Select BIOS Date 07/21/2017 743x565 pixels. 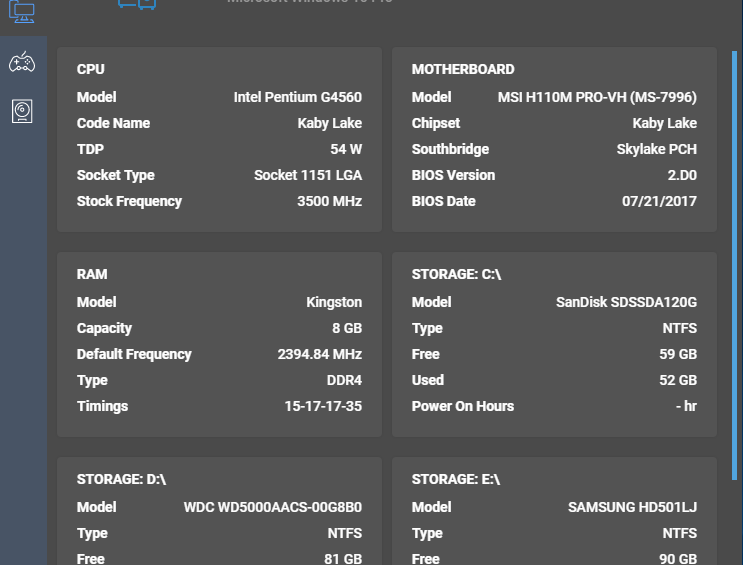pos(659,201)
